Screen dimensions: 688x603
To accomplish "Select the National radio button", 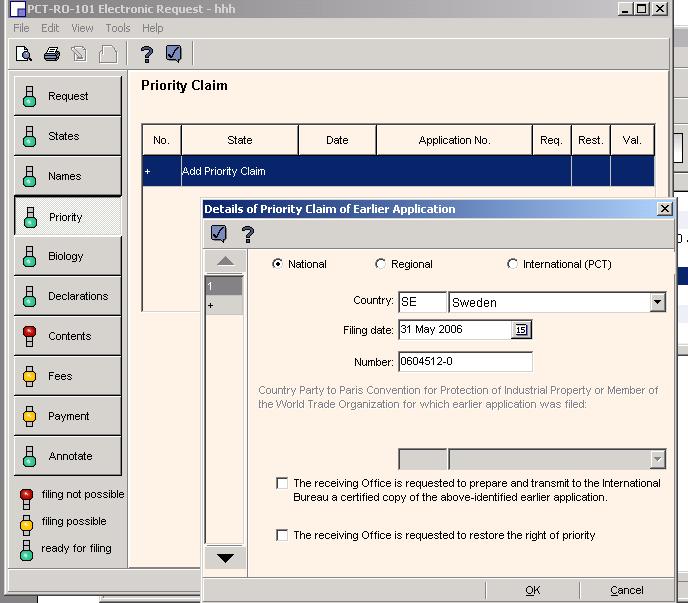I will [x=277, y=264].
